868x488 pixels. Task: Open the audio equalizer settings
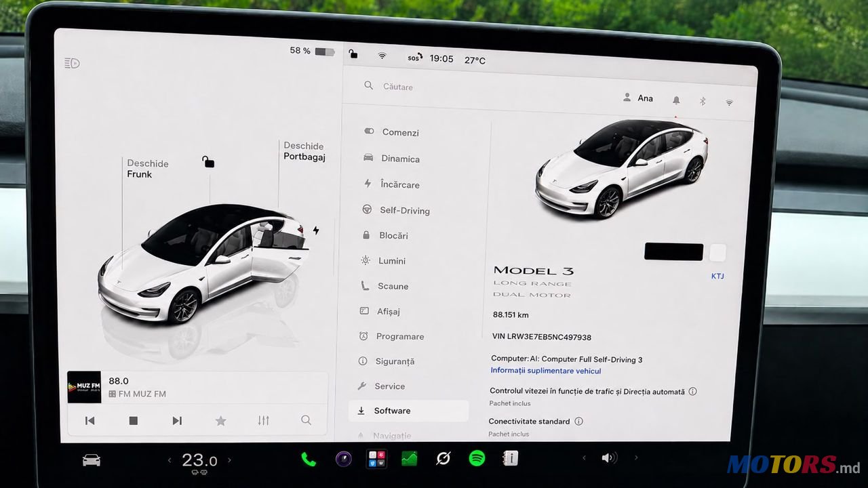264,421
